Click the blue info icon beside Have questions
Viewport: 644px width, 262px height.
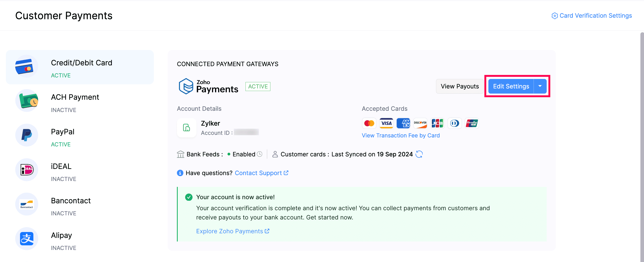coord(180,173)
